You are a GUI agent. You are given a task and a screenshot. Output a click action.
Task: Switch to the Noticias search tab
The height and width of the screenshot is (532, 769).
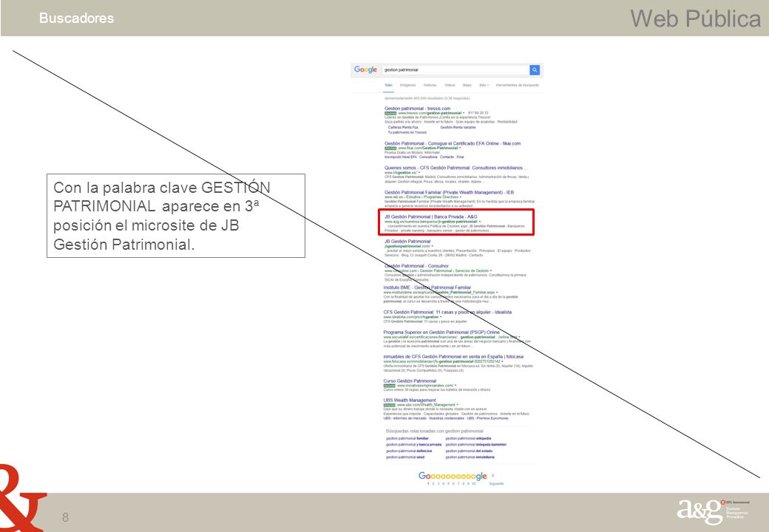tap(430, 85)
